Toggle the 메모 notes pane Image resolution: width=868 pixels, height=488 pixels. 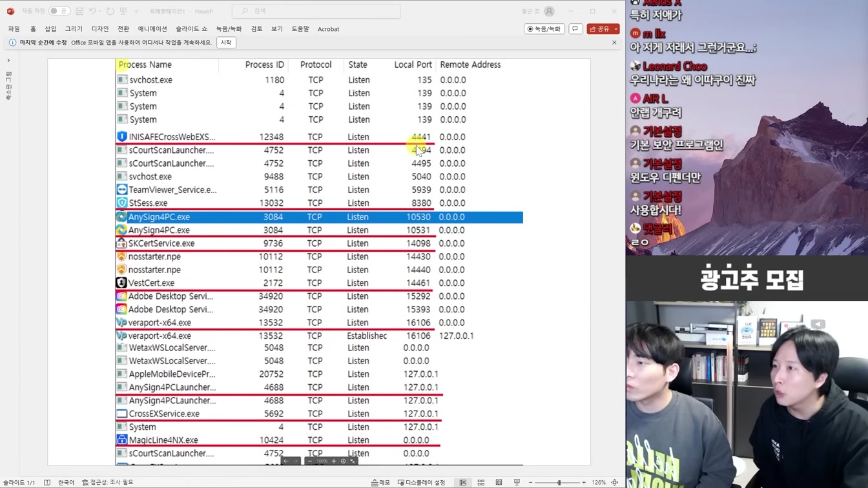[381, 482]
